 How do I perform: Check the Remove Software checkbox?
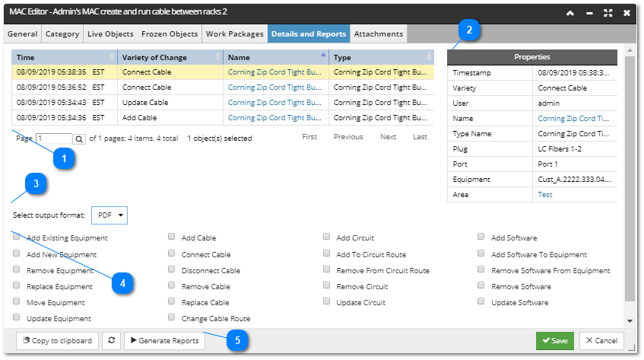pyautogui.click(x=481, y=285)
